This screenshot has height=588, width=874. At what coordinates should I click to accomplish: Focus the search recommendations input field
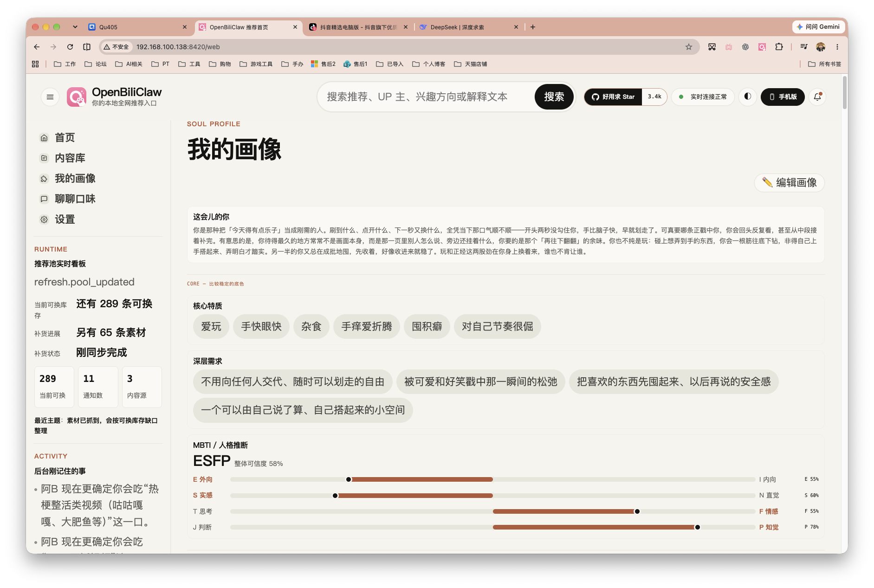[x=427, y=97]
